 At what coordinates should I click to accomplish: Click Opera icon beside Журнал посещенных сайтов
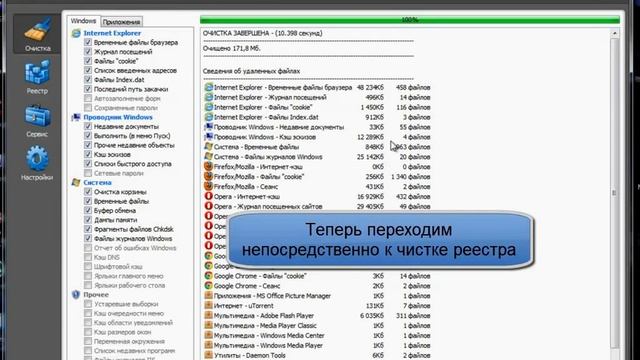pos(209,206)
